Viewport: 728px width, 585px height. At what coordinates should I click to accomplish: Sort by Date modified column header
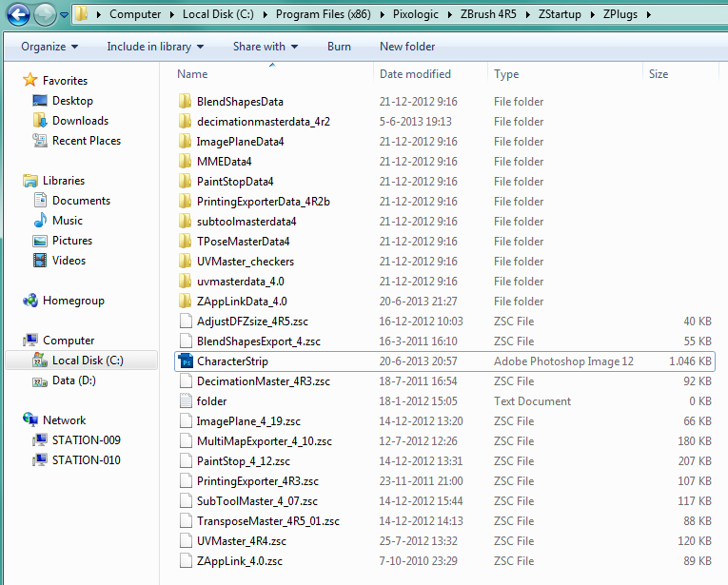coord(415,74)
